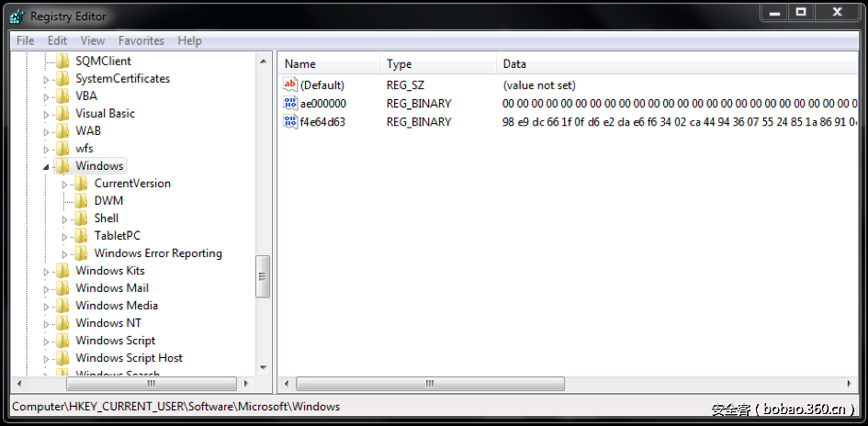
Task: Click the Windows Kits folder icon
Action: tap(62, 271)
